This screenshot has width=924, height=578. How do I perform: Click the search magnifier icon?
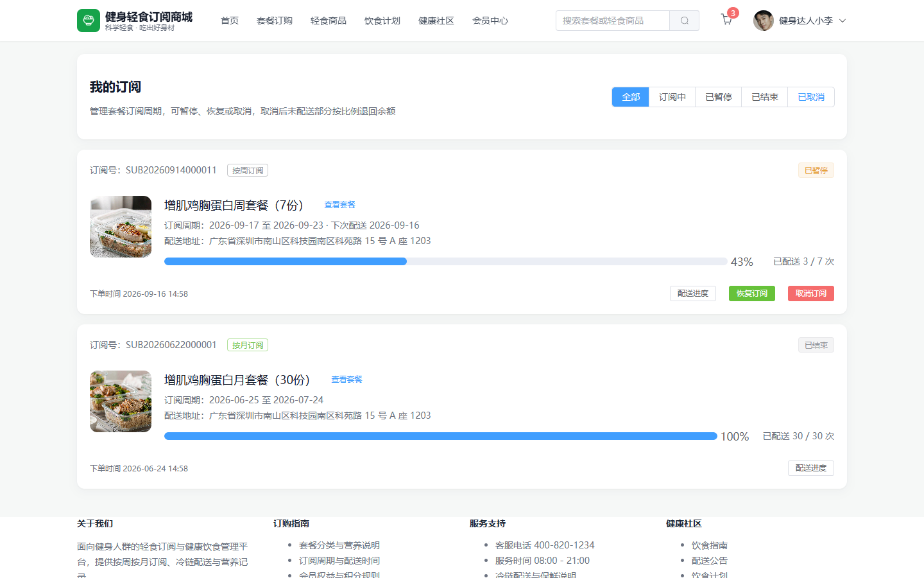[685, 21]
